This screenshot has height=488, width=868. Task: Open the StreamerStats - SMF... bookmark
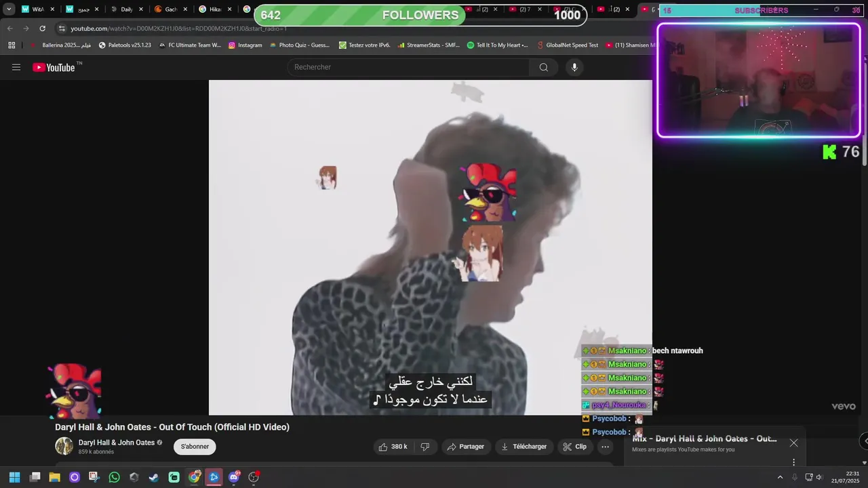pyautogui.click(x=429, y=45)
